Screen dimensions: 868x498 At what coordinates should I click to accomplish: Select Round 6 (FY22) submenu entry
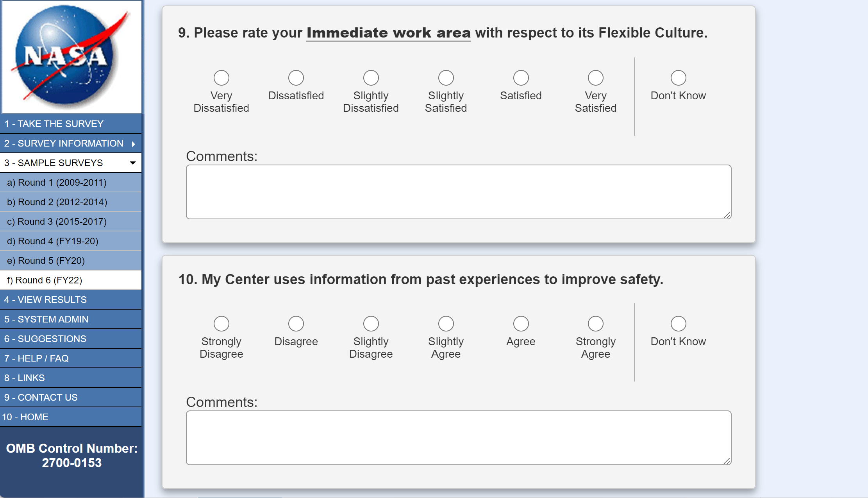coord(45,280)
